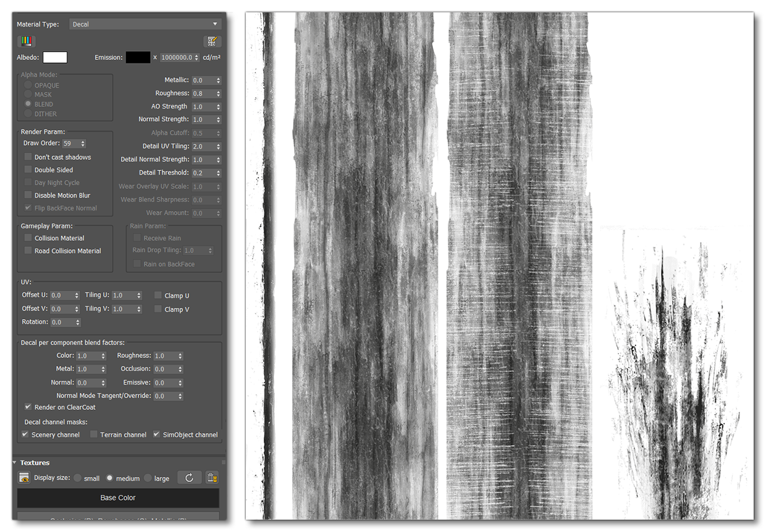Enable Collision Material
Viewport: 766px width, 532px height.
28,238
